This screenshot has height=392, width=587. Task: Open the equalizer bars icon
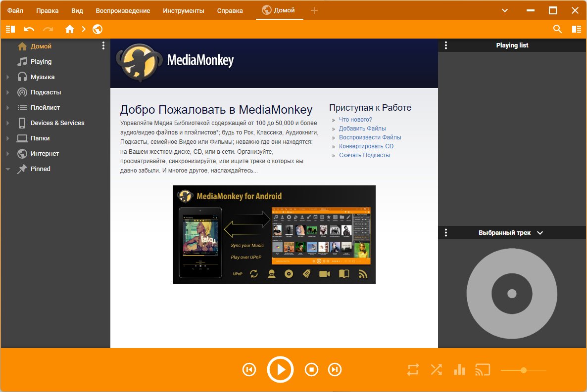coord(459,370)
